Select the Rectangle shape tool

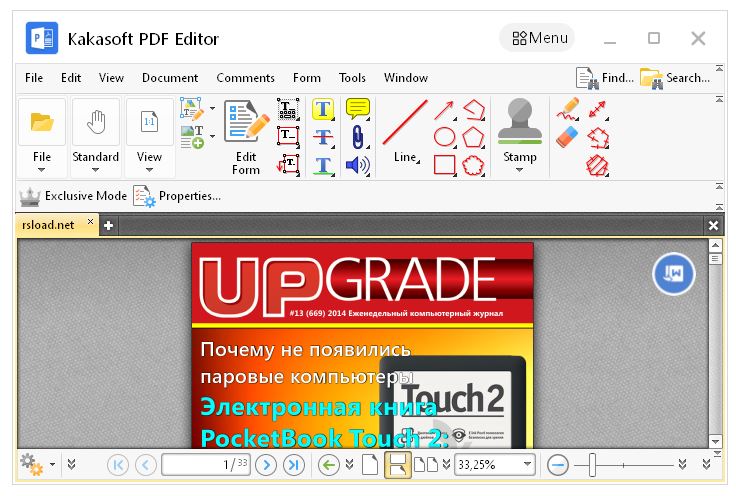click(445, 165)
